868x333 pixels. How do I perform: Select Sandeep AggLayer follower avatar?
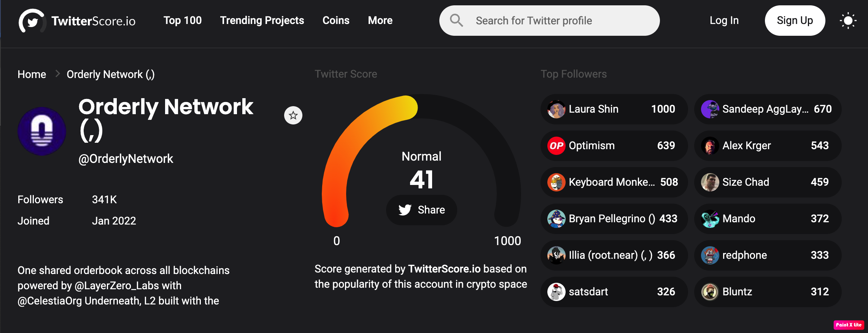point(710,109)
